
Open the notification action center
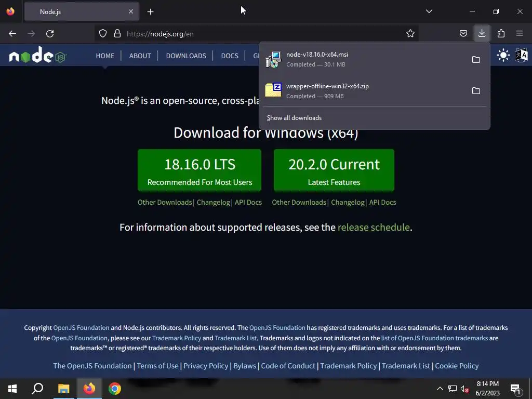tap(516, 389)
